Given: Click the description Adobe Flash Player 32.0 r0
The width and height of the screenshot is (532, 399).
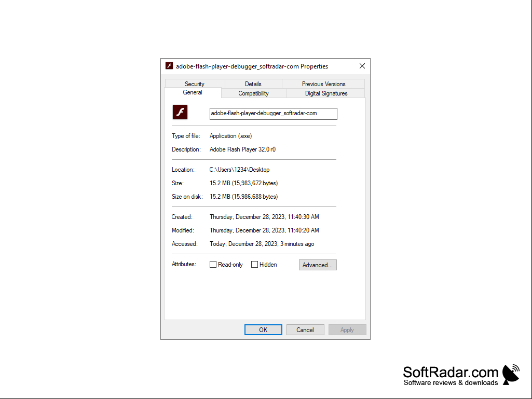Looking at the screenshot, I should [x=242, y=149].
